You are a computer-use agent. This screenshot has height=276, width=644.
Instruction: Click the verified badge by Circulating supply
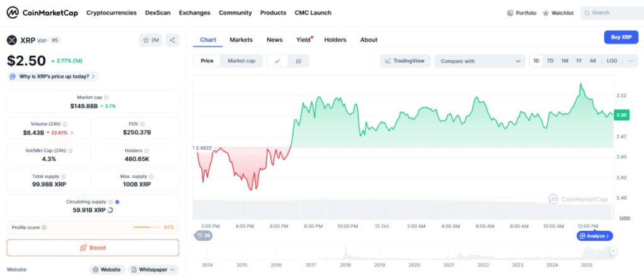click(x=118, y=202)
